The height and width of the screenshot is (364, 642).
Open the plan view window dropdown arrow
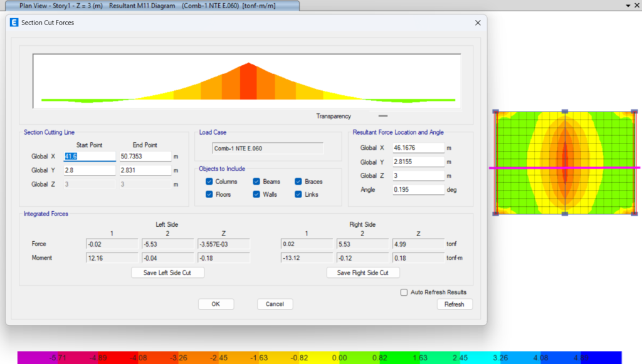[628, 6]
